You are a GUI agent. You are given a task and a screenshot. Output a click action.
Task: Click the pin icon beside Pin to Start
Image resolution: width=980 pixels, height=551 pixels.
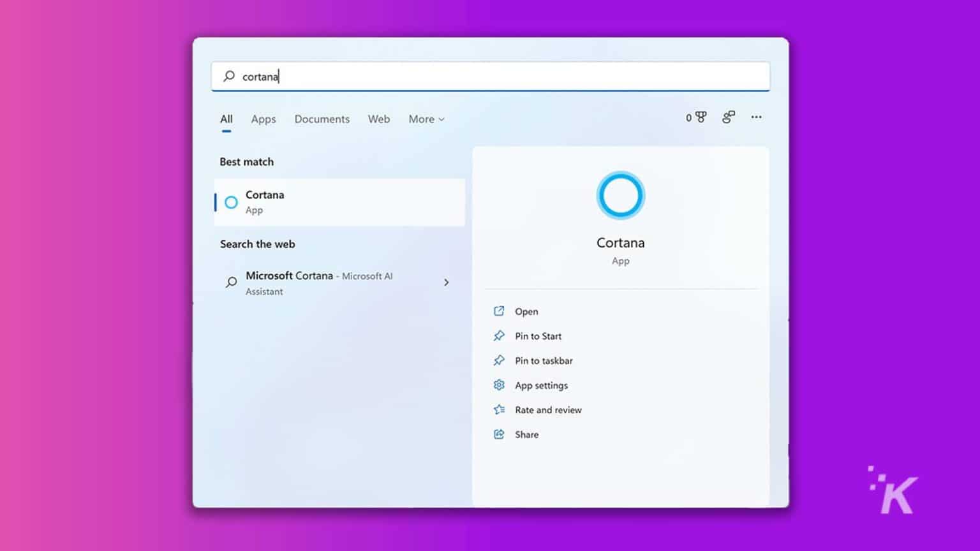coord(500,335)
